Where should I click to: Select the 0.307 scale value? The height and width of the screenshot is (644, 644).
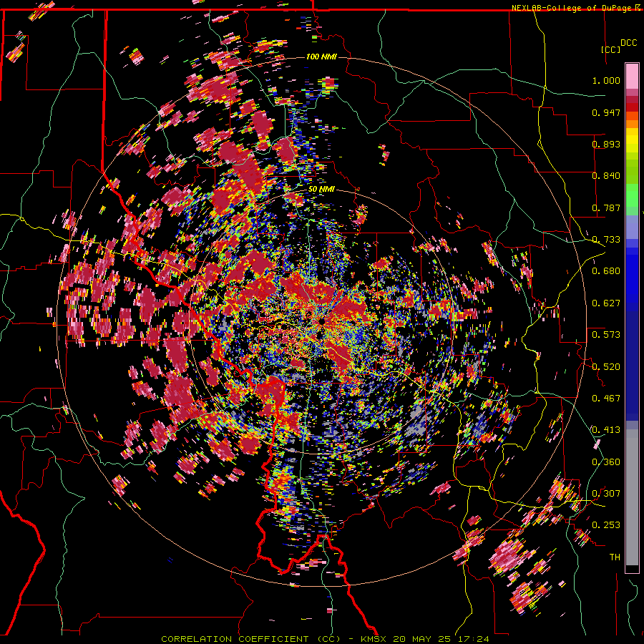pos(606,494)
